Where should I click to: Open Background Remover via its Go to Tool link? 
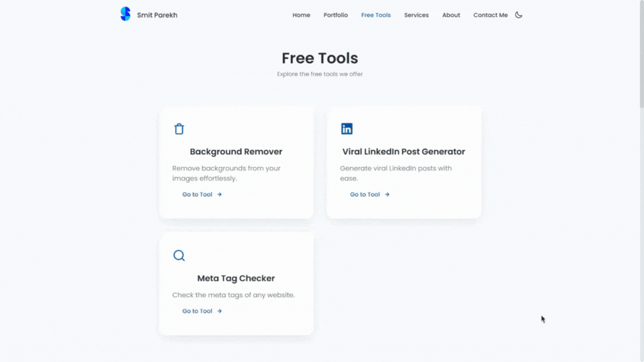tap(197, 194)
